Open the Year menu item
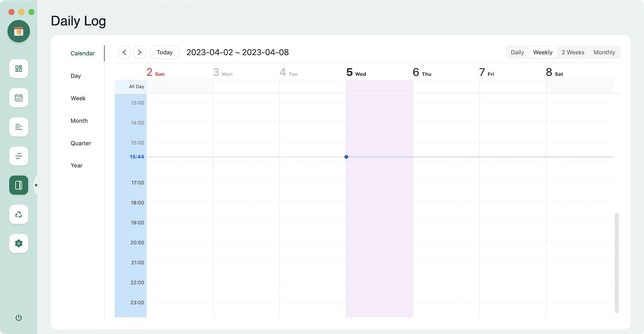This screenshot has width=644, height=334. [x=76, y=165]
